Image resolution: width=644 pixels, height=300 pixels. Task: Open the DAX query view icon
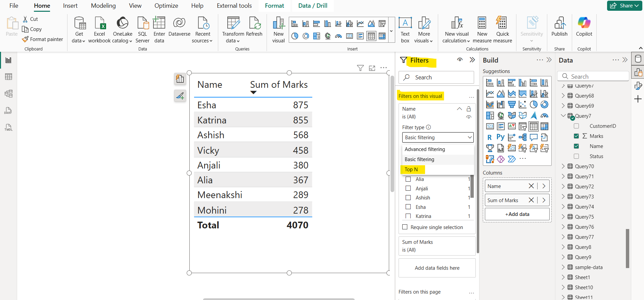(x=8, y=111)
